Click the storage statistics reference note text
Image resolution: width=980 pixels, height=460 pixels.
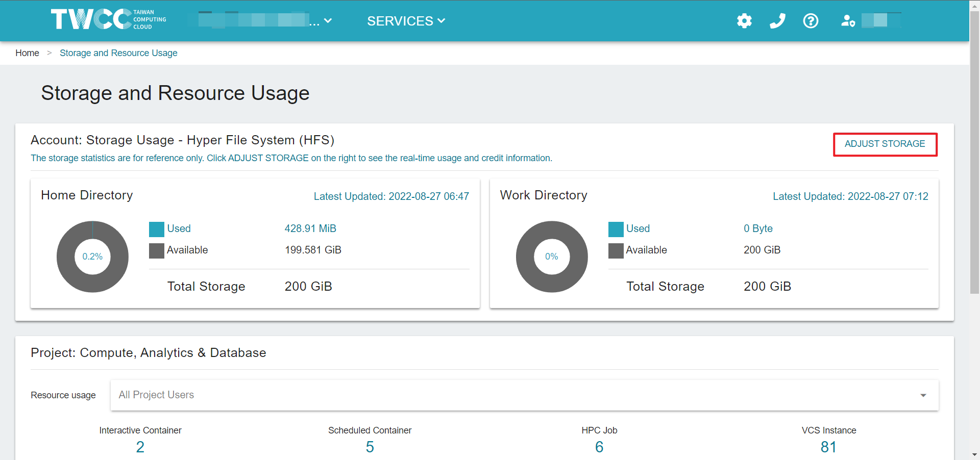[291, 158]
